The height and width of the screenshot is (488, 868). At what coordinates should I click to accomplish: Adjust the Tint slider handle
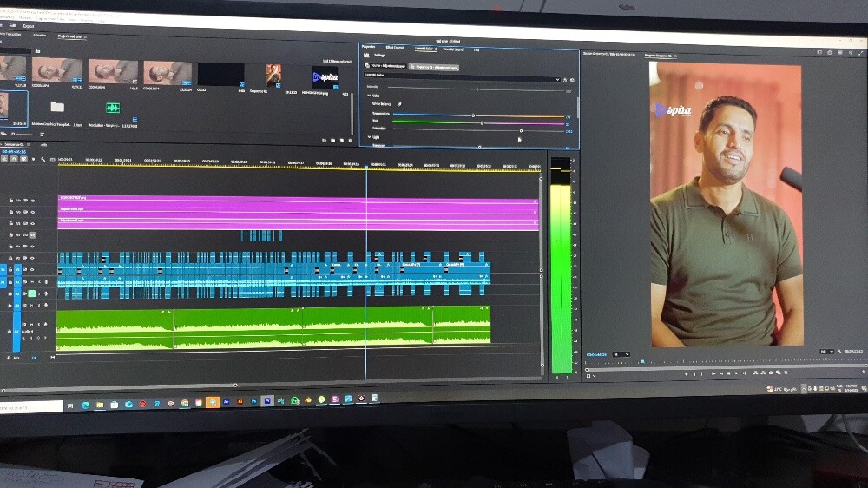point(482,123)
